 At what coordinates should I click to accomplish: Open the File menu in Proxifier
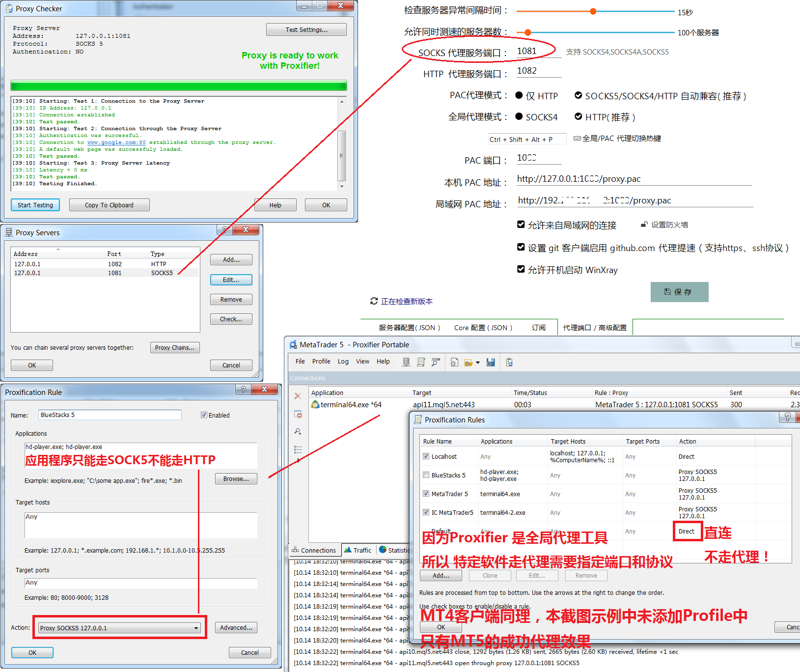[300, 362]
